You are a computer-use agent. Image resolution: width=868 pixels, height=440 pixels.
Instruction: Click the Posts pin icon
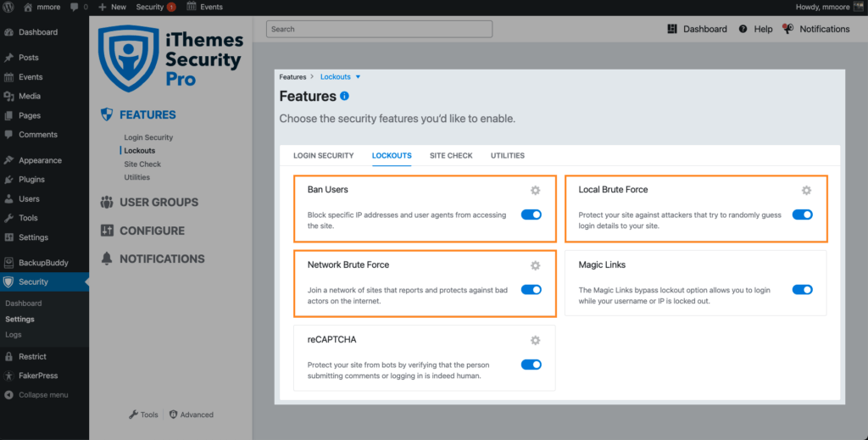(8, 58)
